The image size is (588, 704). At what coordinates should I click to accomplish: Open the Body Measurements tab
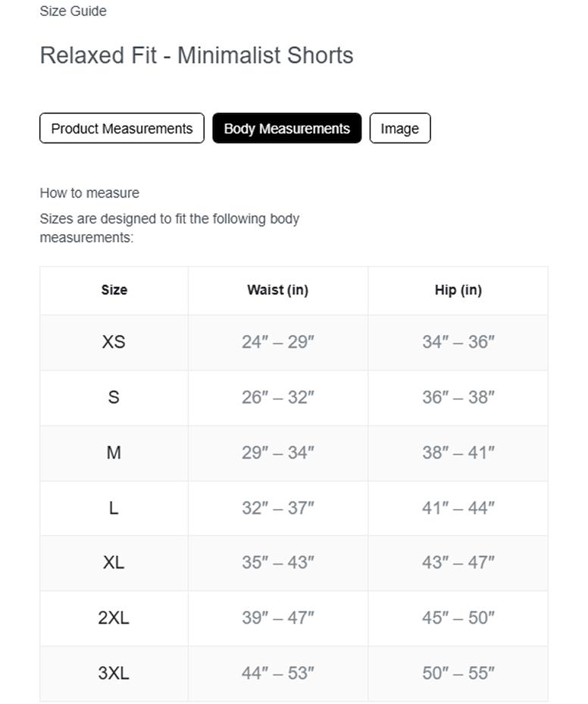coord(287,128)
